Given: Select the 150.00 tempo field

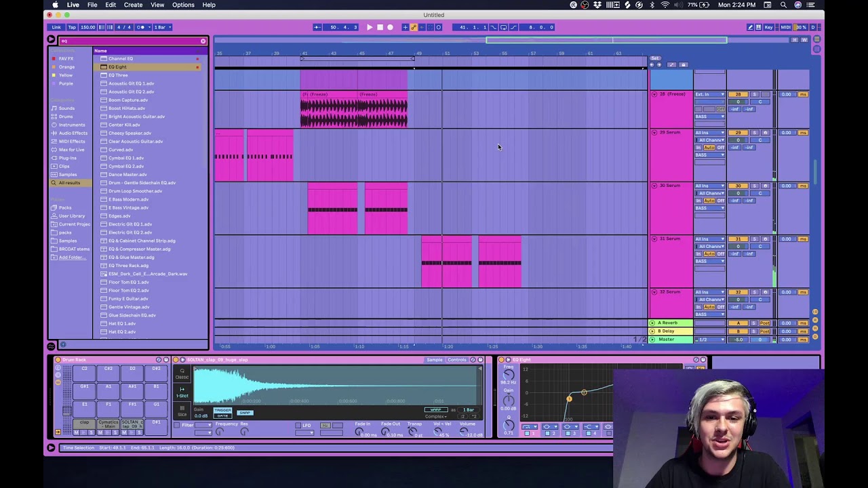Looking at the screenshot, I should click(88, 27).
